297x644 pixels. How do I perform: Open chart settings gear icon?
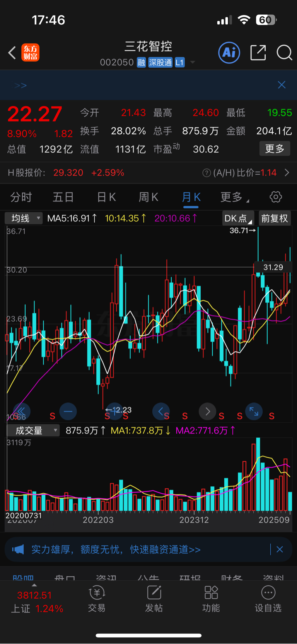pos(276,197)
